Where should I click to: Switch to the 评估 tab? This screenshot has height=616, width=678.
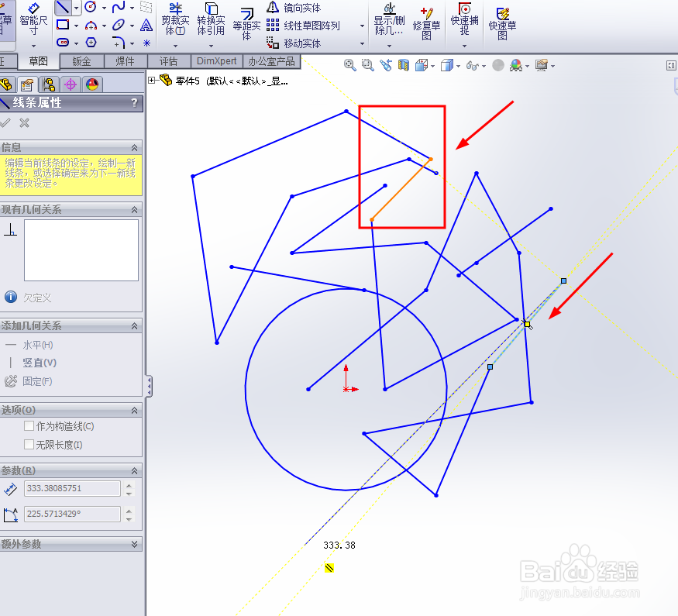[169, 61]
